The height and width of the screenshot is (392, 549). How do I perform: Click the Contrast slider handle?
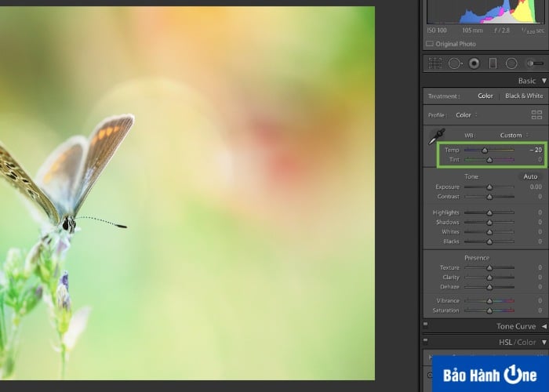[489, 197]
